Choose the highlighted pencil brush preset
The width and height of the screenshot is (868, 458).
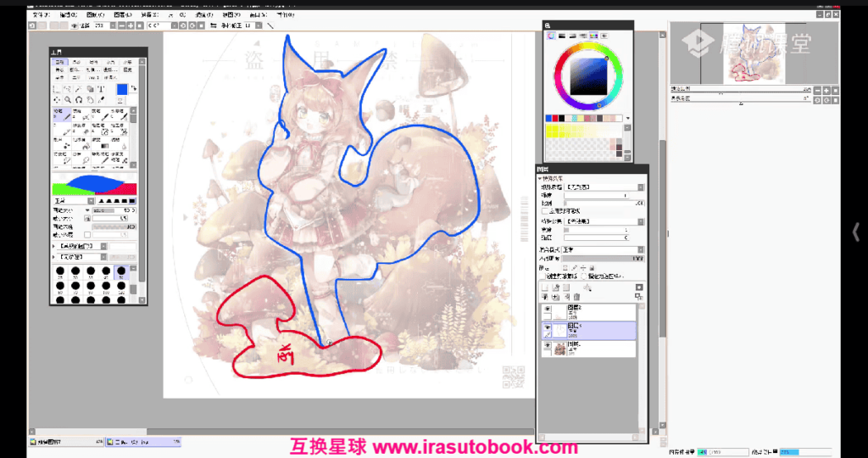pyautogui.click(x=62, y=114)
